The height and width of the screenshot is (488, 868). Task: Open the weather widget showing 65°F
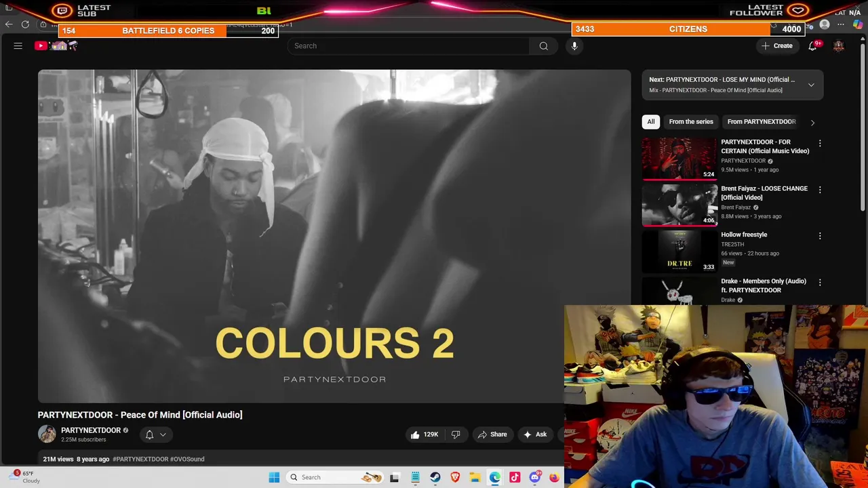pyautogui.click(x=24, y=476)
